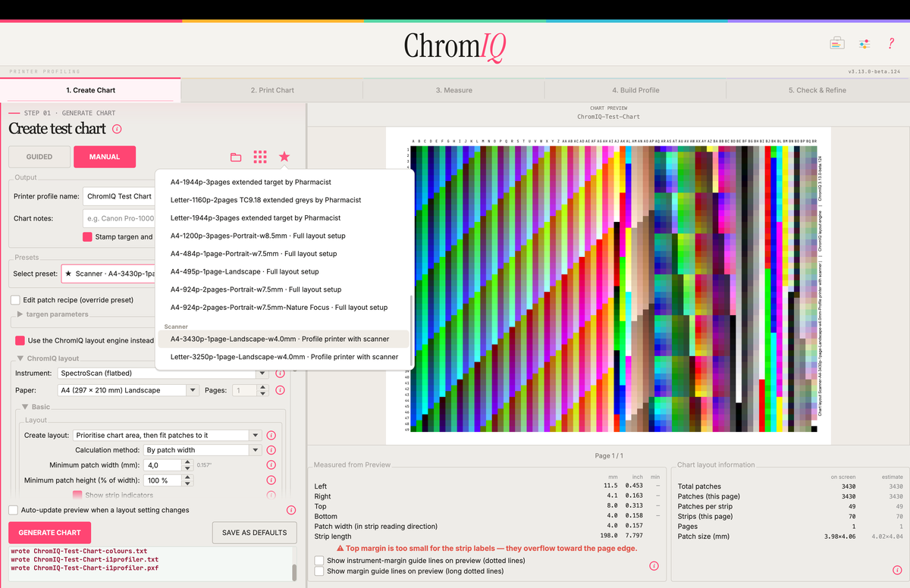The width and height of the screenshot is (910, 588).
Task: Collapse the Basic section expander
Action: pyautogui.click(x=25, y=407)
